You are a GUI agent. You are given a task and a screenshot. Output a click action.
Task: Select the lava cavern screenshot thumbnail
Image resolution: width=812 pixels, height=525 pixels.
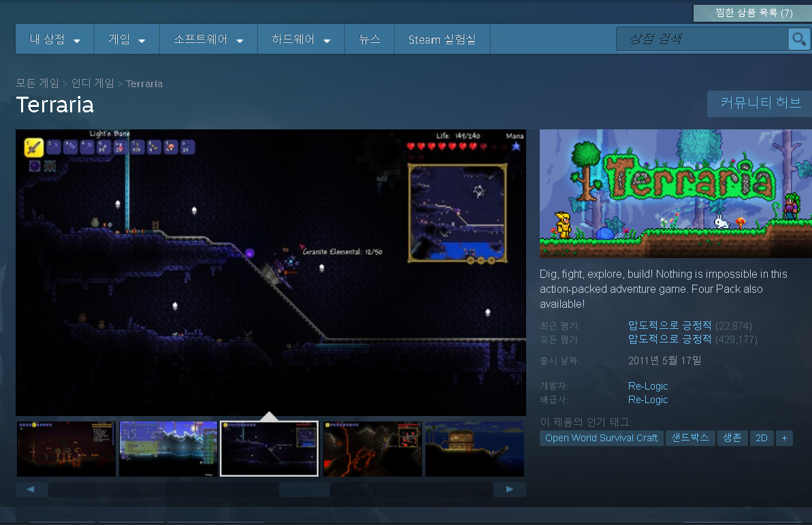pos(372,449)
